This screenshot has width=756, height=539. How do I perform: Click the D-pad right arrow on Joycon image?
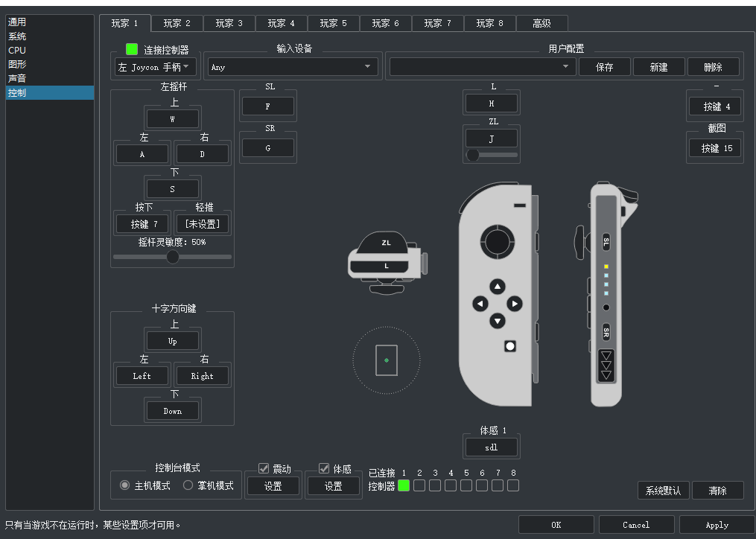(515, 304)
